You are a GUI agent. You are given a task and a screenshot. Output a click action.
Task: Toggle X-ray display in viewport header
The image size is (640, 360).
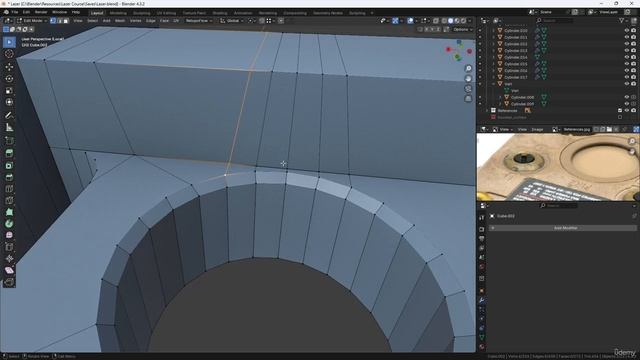pos(436,20)
